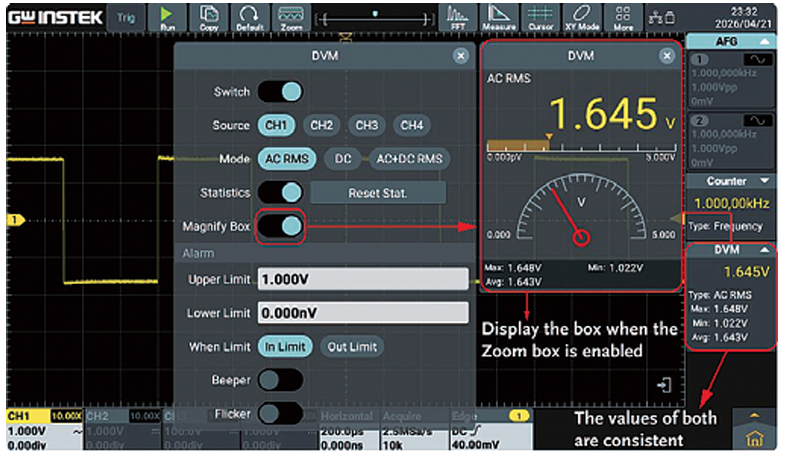Click the network and lock status icon

662,18
